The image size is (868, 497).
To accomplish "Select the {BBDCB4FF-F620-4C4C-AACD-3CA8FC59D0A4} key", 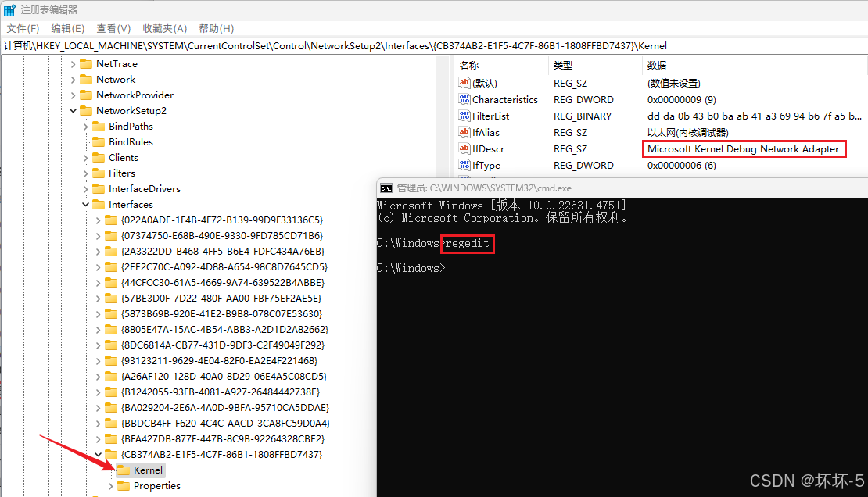I will 225,423.
